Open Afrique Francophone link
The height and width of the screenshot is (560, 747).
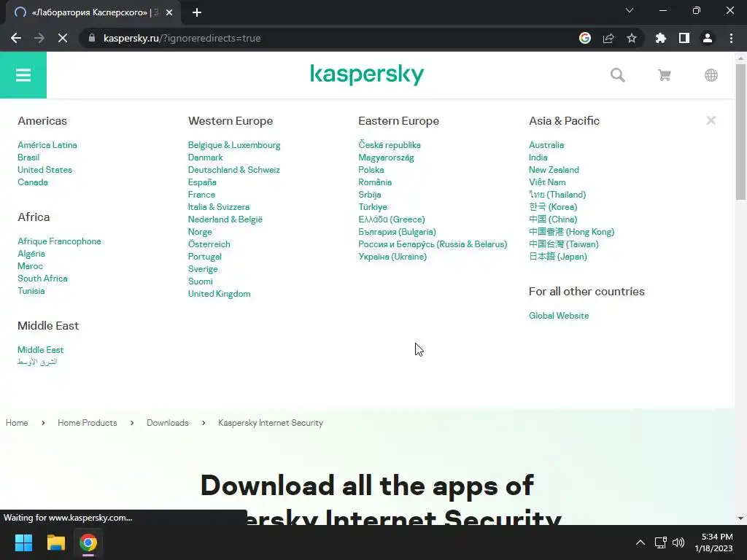[59, 241]
